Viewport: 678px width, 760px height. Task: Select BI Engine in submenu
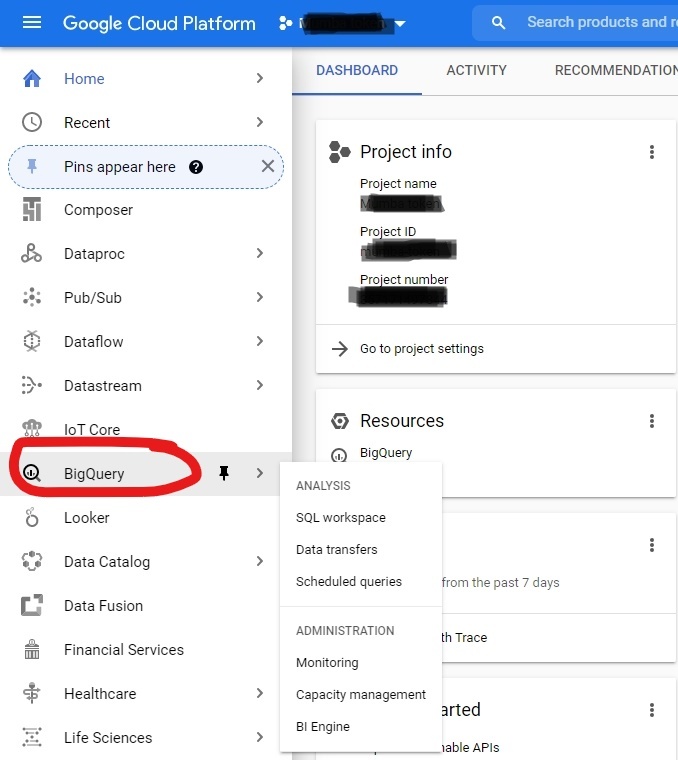click(x=323, y=727)
